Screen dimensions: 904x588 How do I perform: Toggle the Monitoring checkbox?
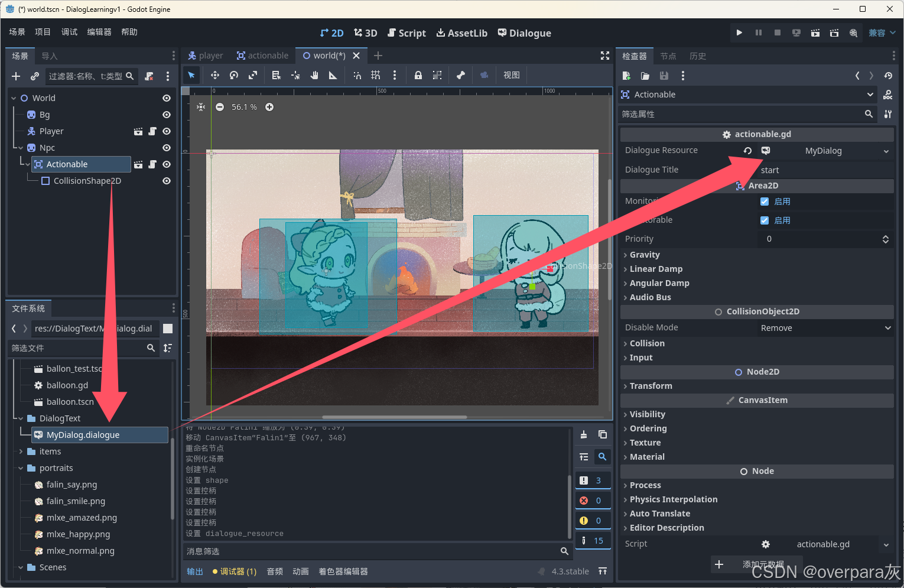765,202
